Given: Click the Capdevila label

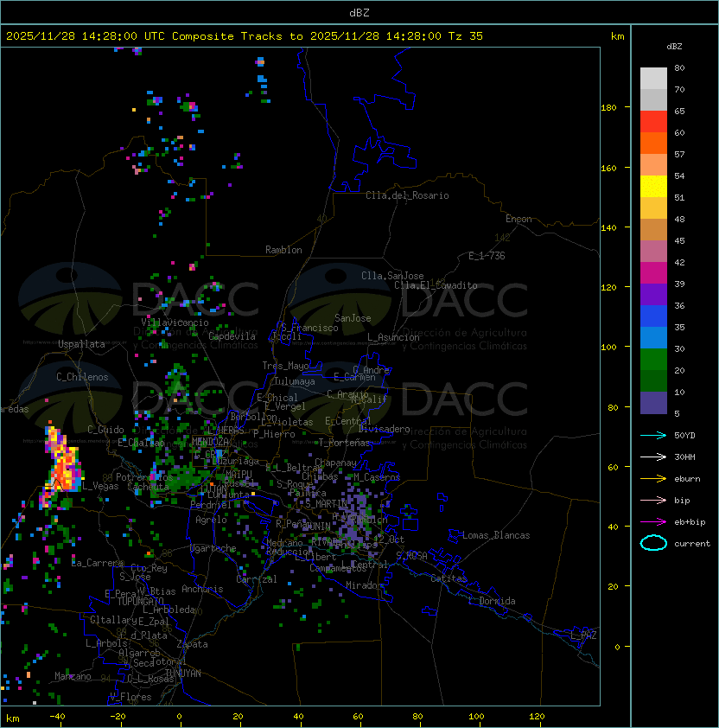Looking at the screenshot, I should [232, 336].
